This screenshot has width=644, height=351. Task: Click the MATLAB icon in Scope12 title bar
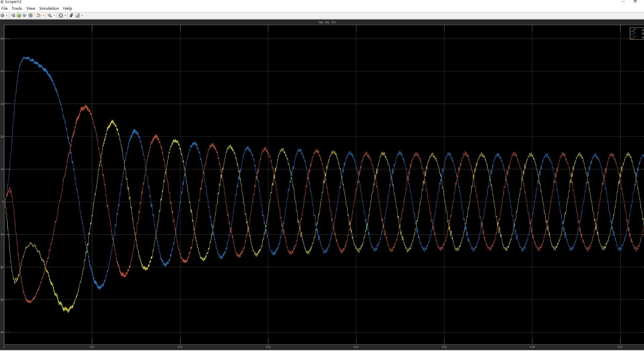(x=2, y=2)
